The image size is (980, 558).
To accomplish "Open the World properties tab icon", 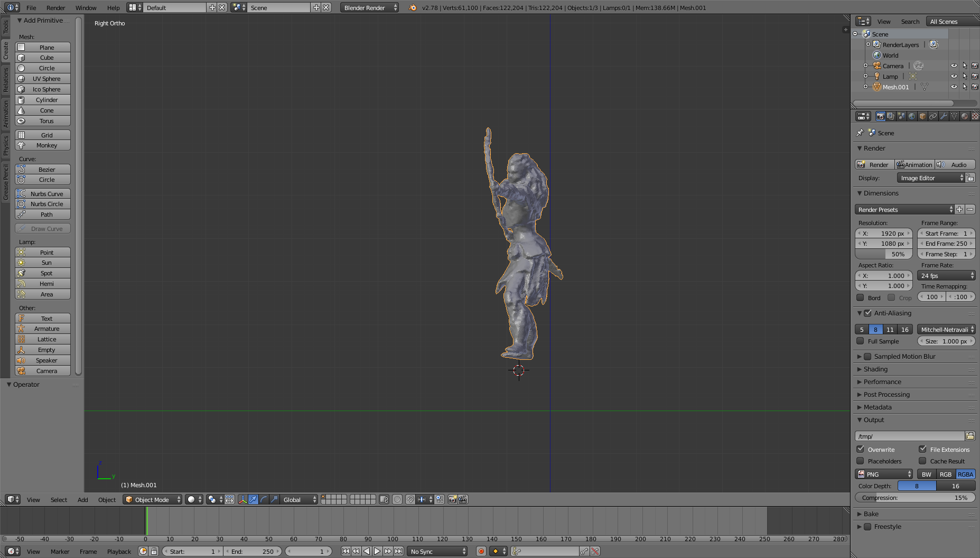I will tap(912, 116).
